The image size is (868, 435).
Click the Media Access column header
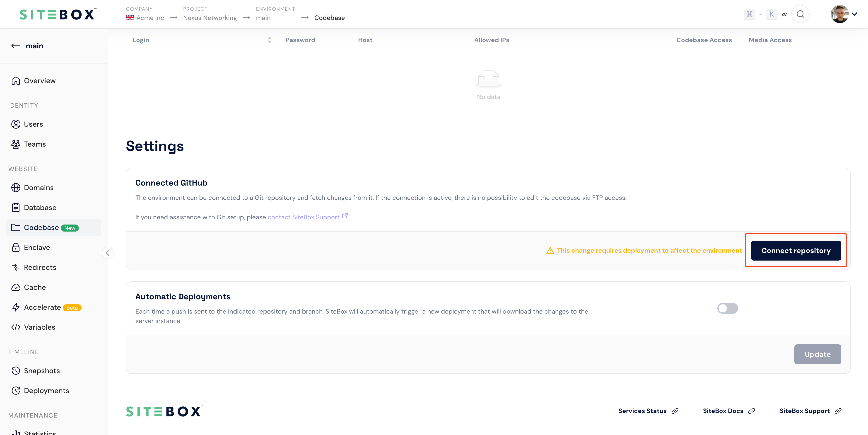click(770, 40)
